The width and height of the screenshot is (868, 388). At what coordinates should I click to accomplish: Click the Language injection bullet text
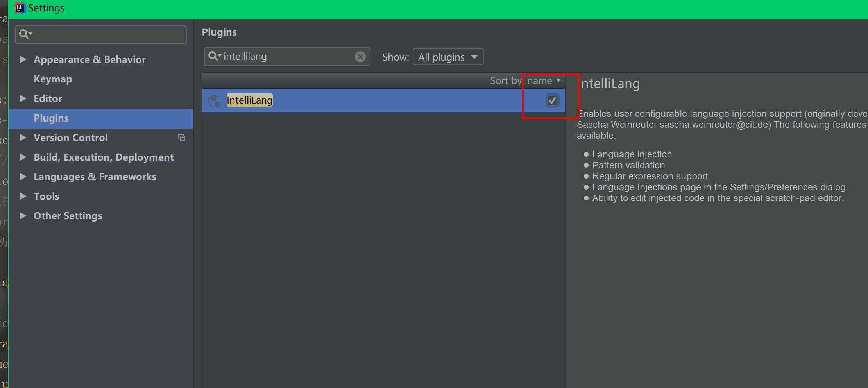pos(632,154)
